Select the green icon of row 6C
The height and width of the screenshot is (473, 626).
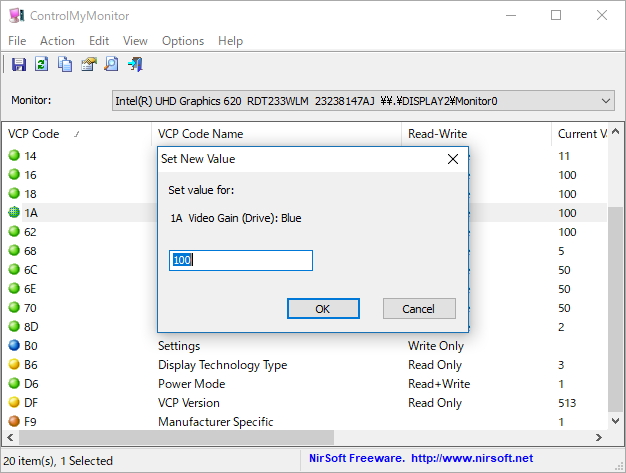click(x=14, y=269)
